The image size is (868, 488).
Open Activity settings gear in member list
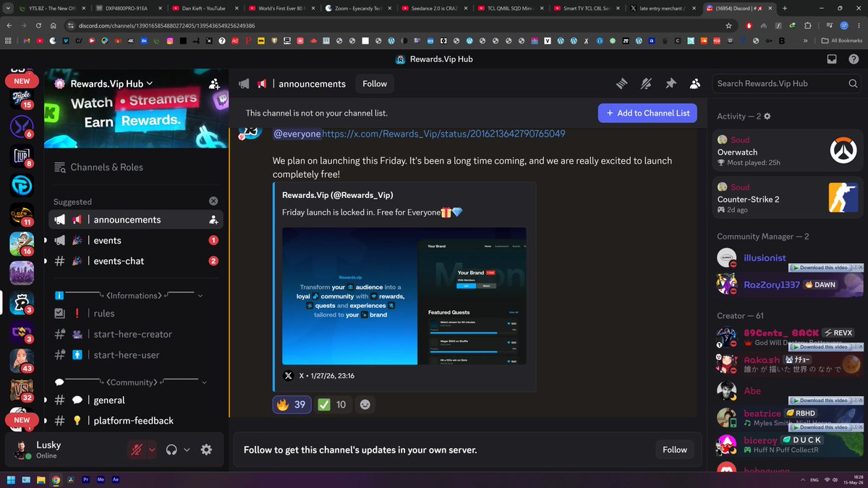point(767,116)
